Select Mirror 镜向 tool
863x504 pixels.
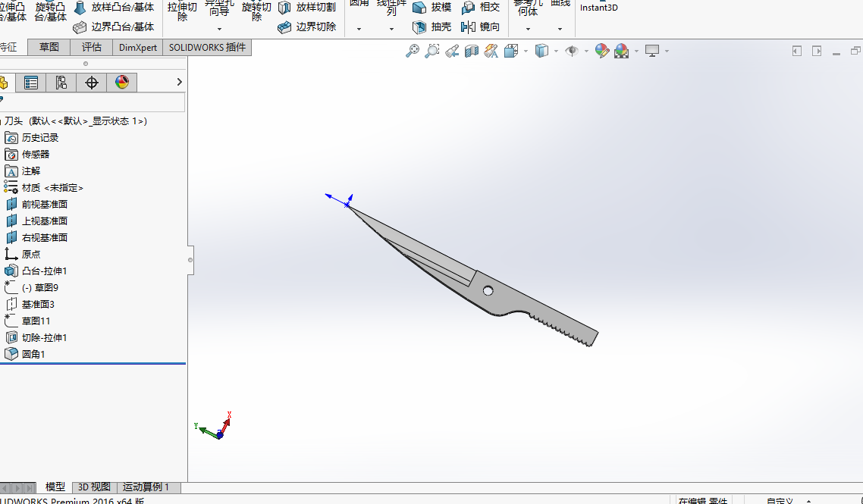[x=481, y=27]
